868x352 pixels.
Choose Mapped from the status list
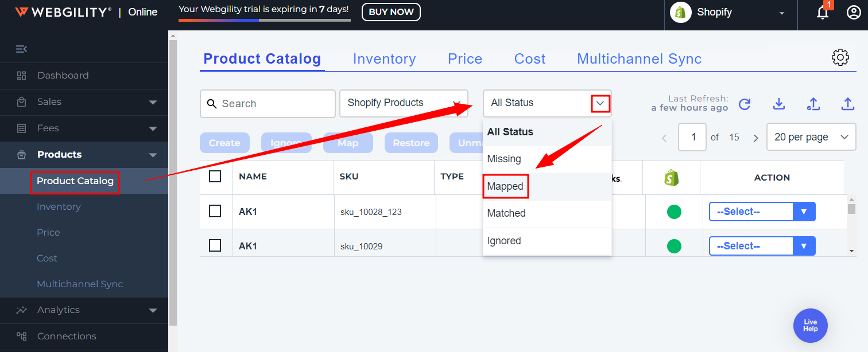[505, 186]
